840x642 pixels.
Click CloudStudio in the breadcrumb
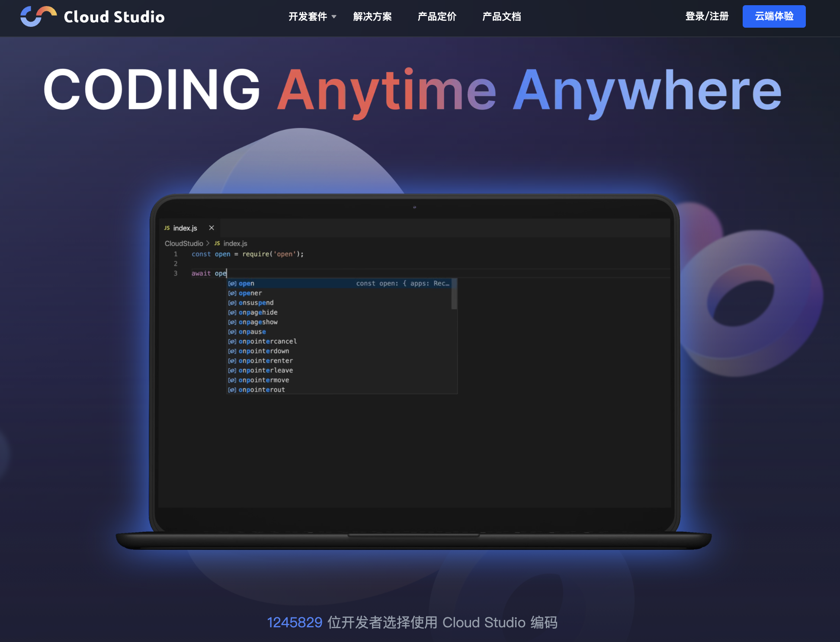tap(184, 244)
